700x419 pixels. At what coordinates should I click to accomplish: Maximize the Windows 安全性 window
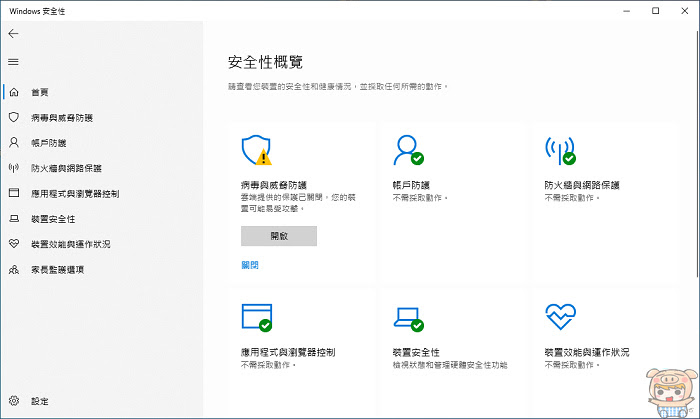(655, 11)
